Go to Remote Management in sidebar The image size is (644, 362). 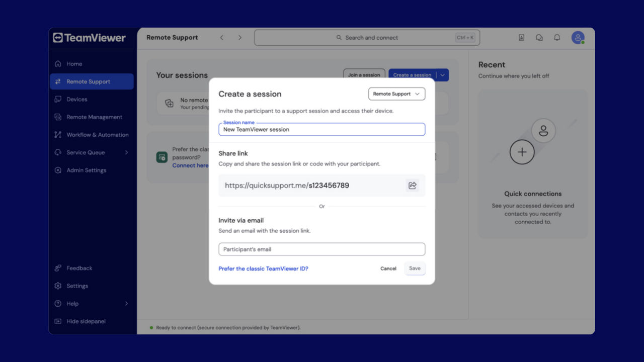pos(92,117)
